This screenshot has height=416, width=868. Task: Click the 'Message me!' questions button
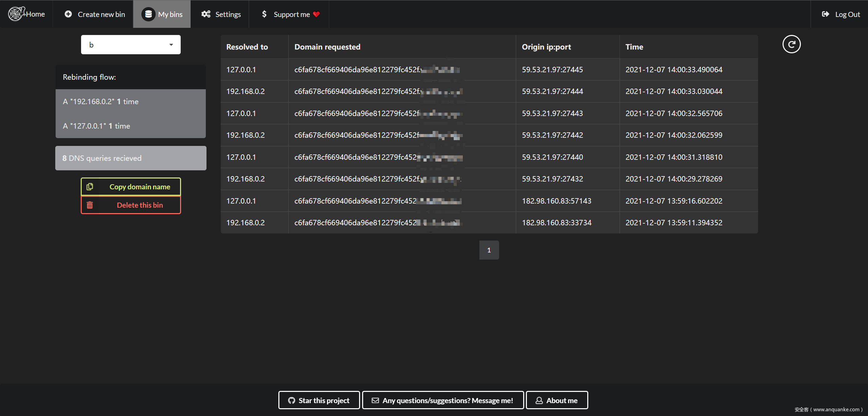click(x=443, y=400)
